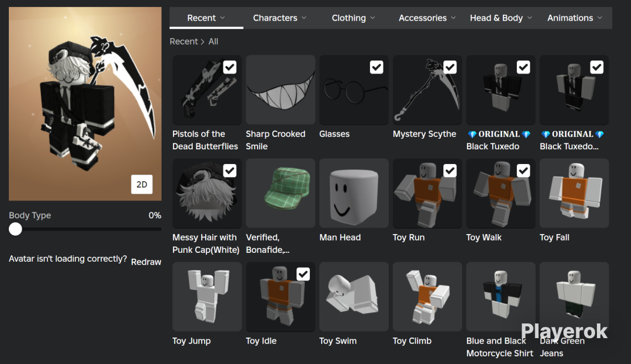Pick the Man Head item image

click(x=354, y=193)
